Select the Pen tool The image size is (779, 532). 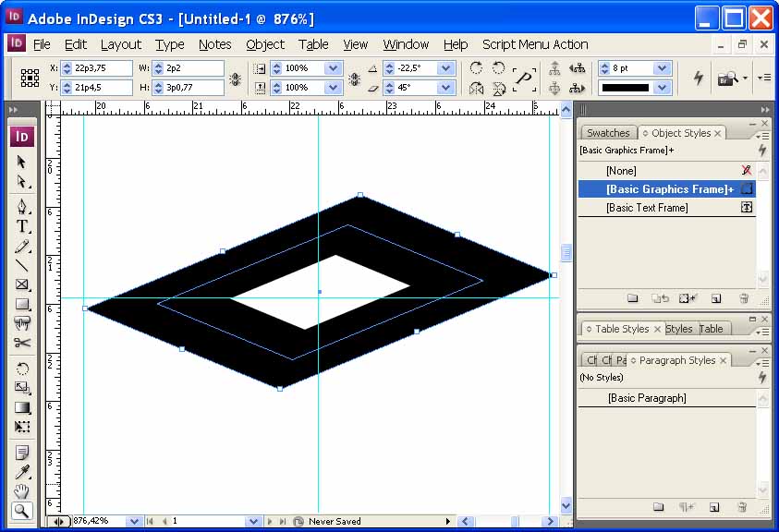point(21,206)
